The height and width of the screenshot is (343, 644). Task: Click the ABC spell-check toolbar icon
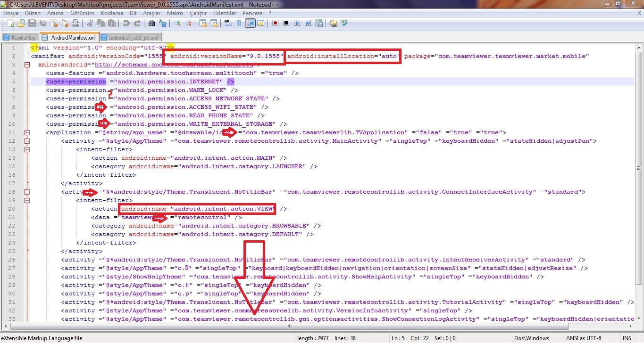344,23
